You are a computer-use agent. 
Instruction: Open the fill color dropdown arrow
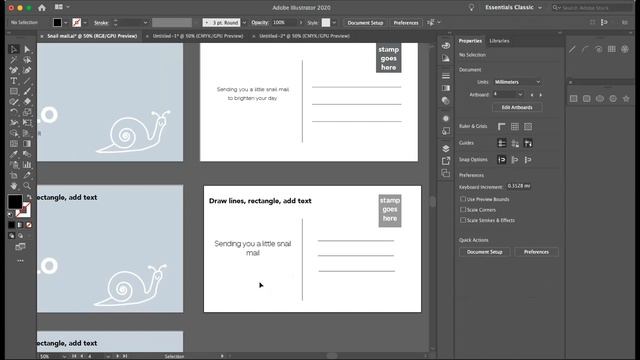[66, 23]
